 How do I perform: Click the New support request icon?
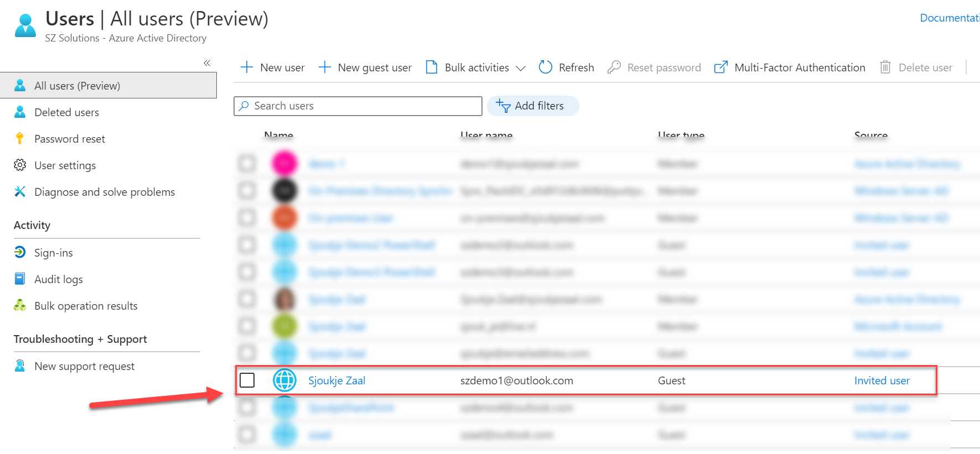coord(20,366)
